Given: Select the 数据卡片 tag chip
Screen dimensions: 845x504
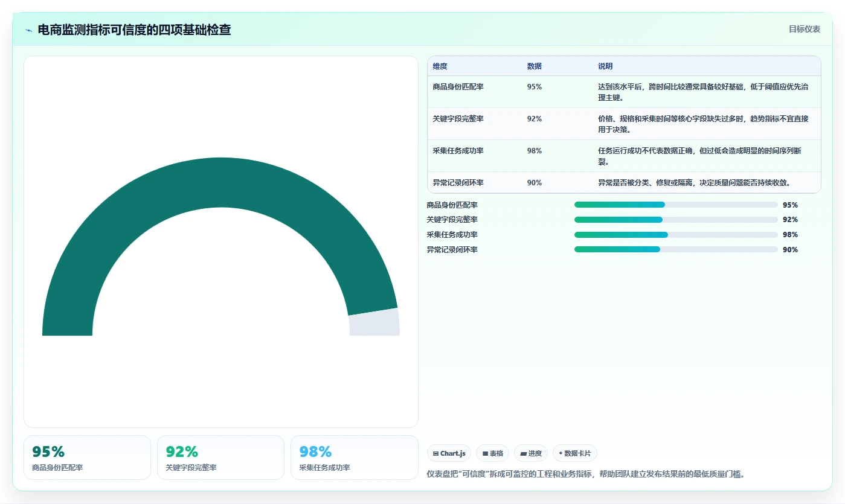Looking at the screenshot, I should pos(574,453).
